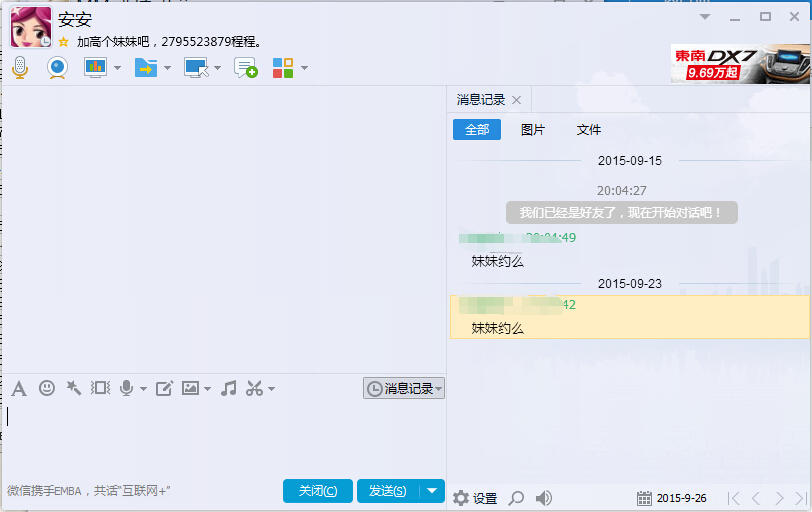Expand the send file dropdown arrow
Viewport: 812px width, 512px height.
[167, 68]
